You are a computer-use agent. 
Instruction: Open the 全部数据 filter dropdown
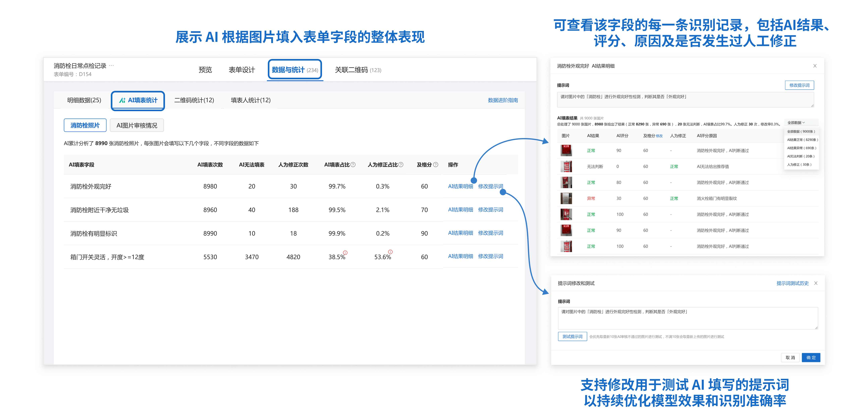tap(796, 123)
